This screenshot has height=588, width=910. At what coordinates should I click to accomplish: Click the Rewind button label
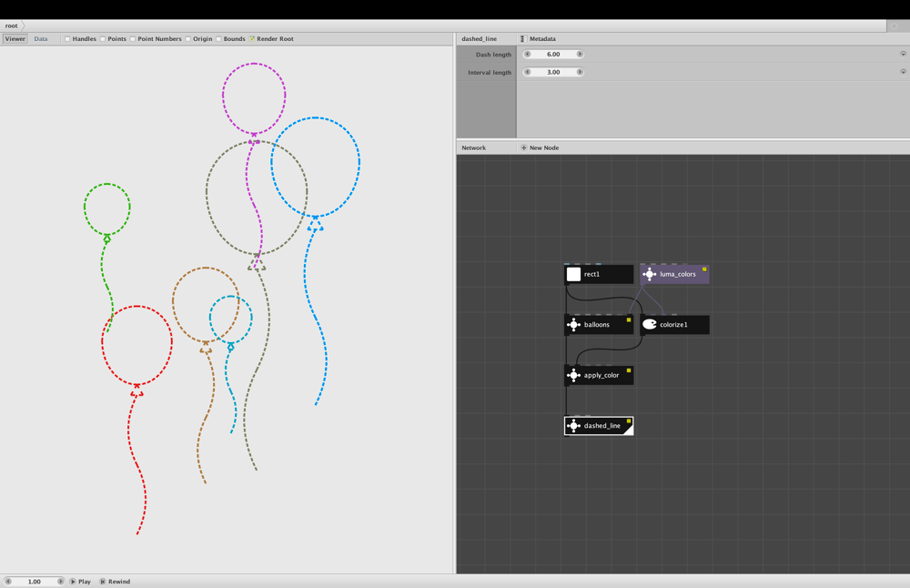[x=119, y=581]
